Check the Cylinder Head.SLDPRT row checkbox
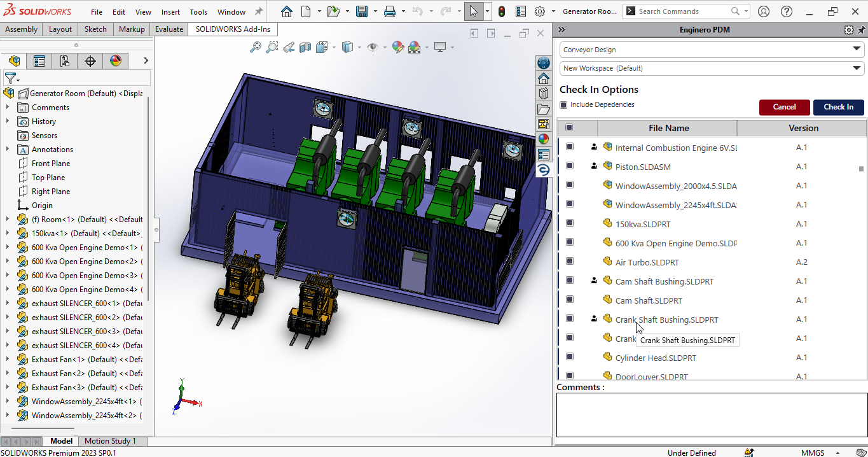The height and width of the screenshot is (457, 868). coord(570,357)
